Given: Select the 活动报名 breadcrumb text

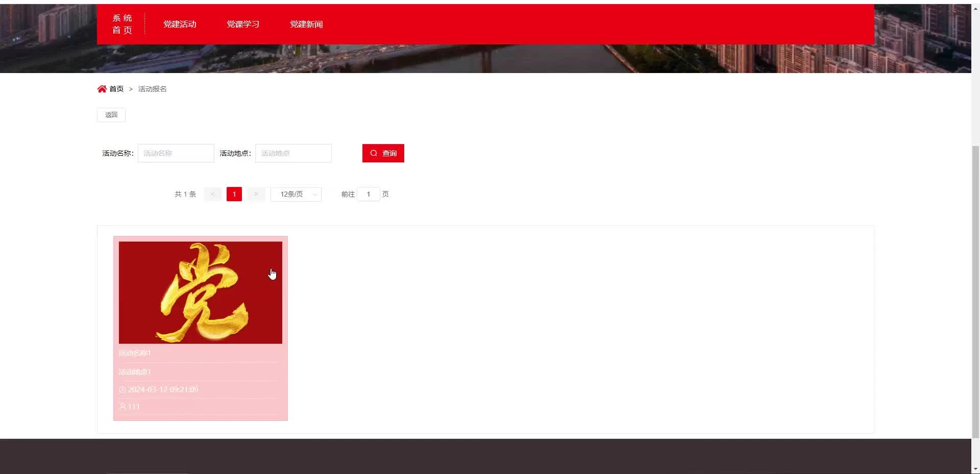Looking at the screenshot, I should click(x=152, y=89).
